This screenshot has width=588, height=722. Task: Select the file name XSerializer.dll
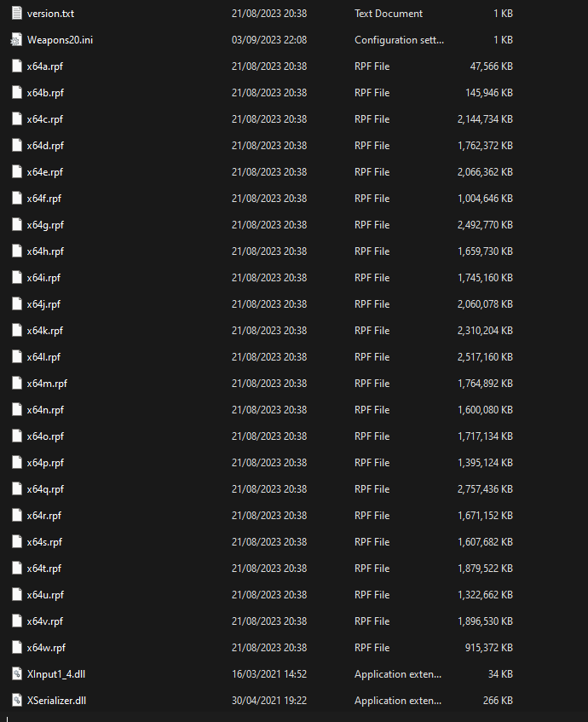[56, 701]
